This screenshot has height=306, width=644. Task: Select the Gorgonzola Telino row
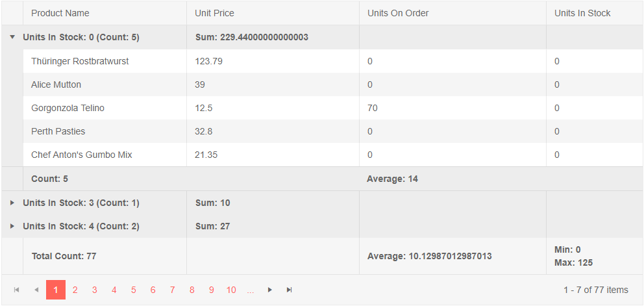(333, 108)
